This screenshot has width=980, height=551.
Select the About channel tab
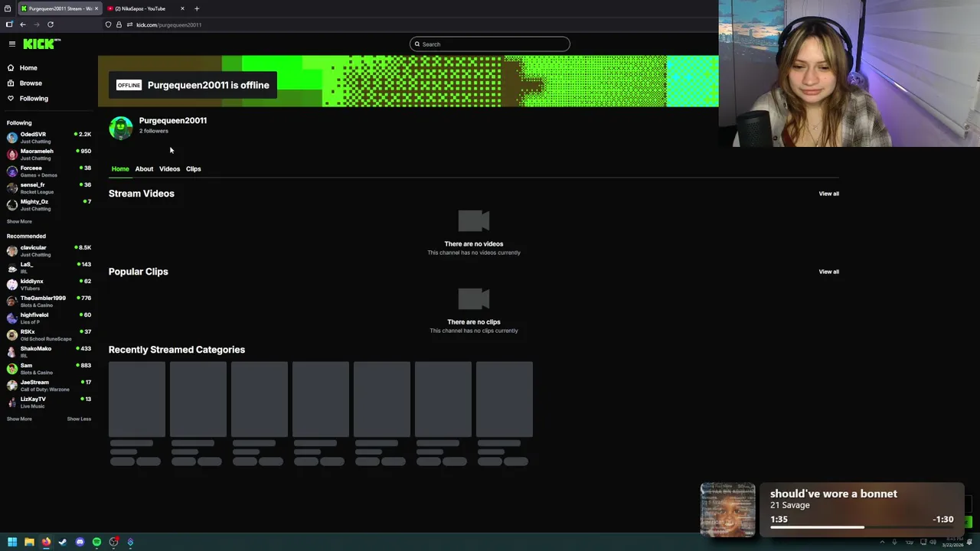click(x=144, y=169)
